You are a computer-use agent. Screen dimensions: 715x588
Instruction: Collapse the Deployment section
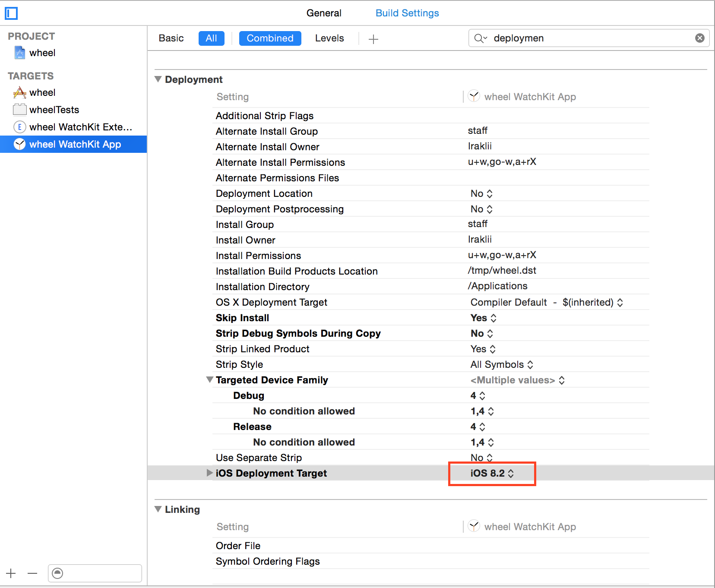[x=158, y=79]
